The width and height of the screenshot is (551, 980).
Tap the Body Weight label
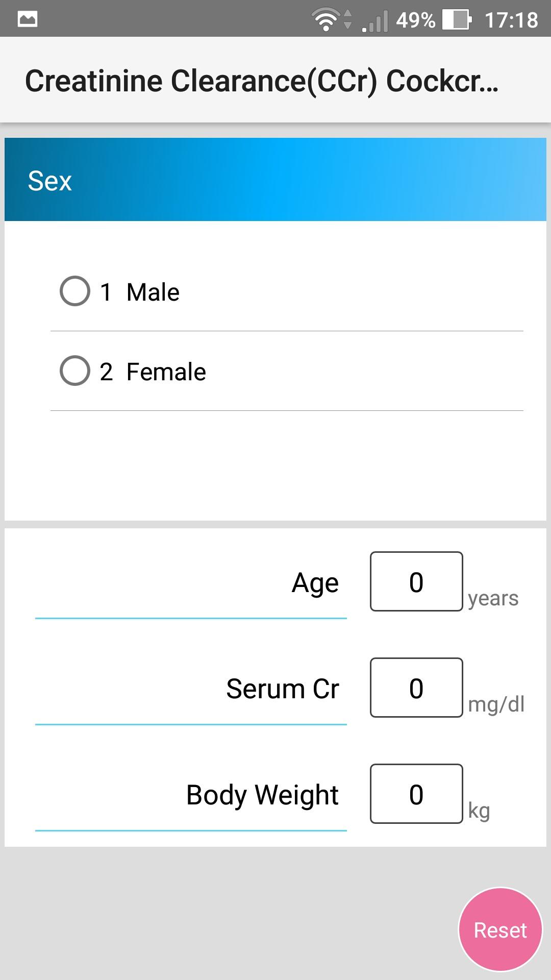[262, 795]
